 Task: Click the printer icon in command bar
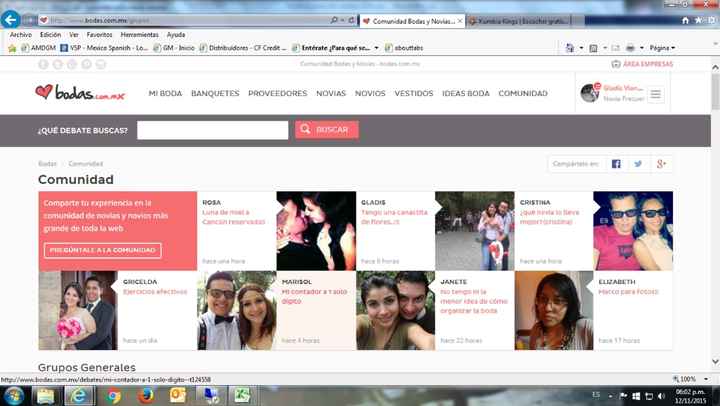point(630,48)
